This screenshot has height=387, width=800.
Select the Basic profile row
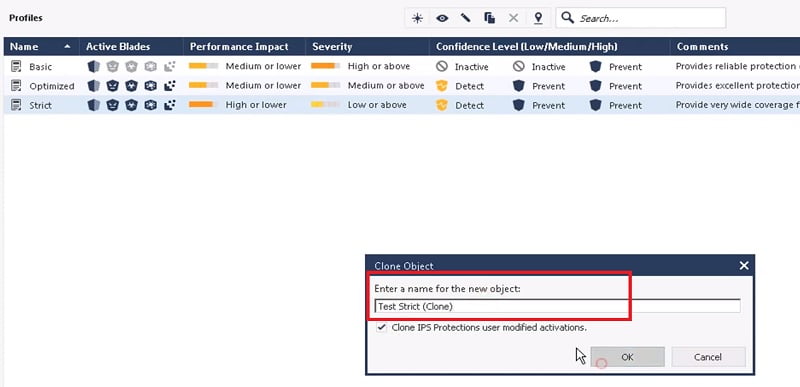point(402,66)
